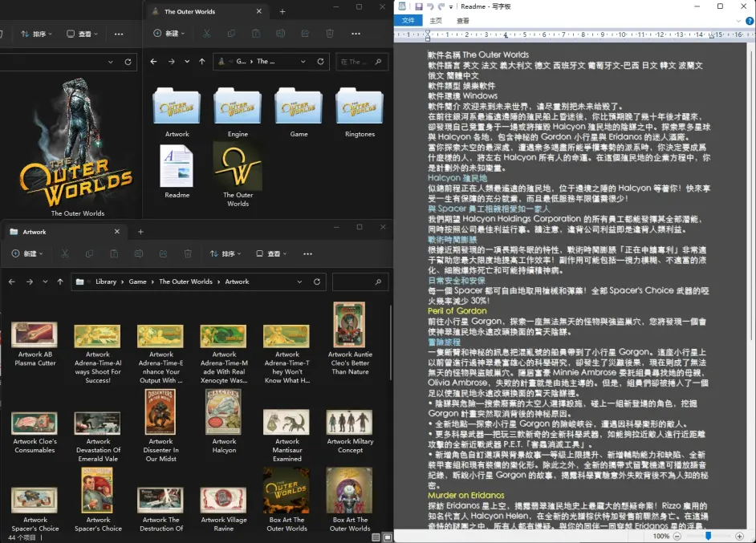This screenshot has width=756, height=543.
Task: Switch to large icons view in Artwork status bar
Action: pos(388,537)
